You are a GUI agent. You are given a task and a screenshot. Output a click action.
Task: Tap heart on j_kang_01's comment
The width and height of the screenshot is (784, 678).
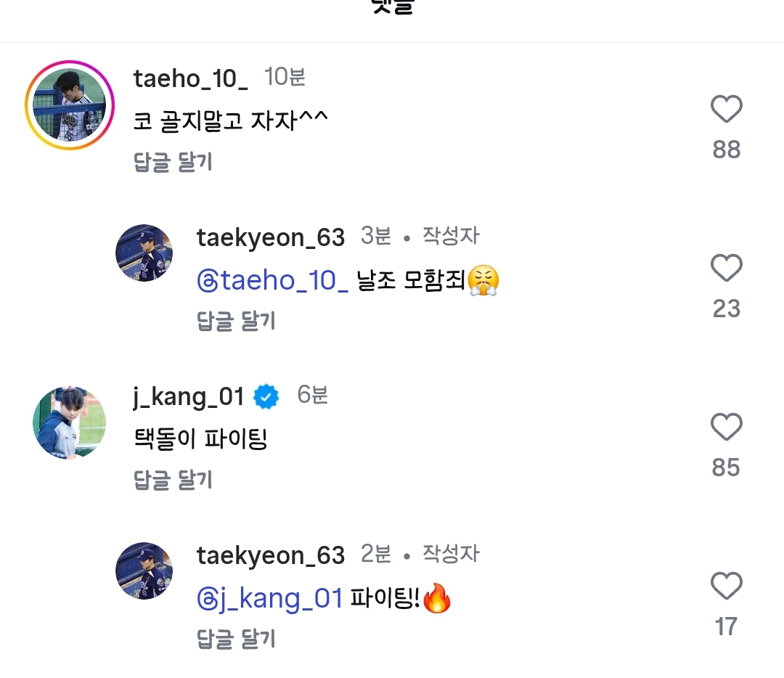coord(726,428)
